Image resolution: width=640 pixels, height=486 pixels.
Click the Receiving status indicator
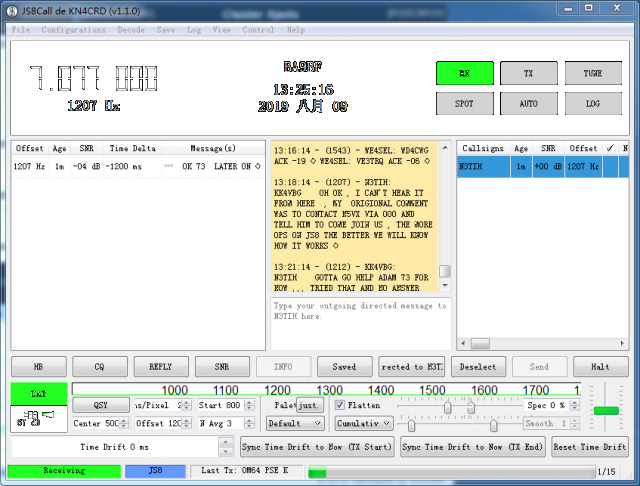(64, 470)
